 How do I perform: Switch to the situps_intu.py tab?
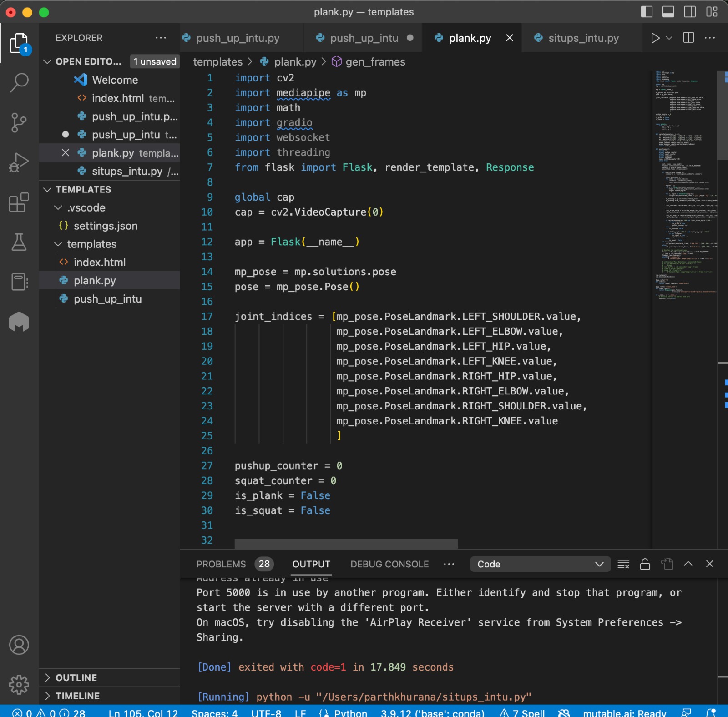pyautogui.click(x=583, y=38)
